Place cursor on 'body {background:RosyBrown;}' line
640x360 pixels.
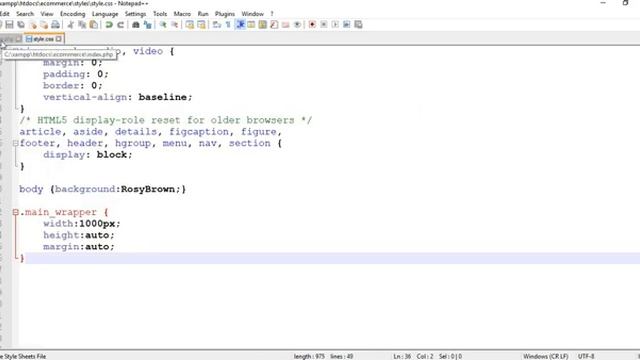[x=102, y=189]
